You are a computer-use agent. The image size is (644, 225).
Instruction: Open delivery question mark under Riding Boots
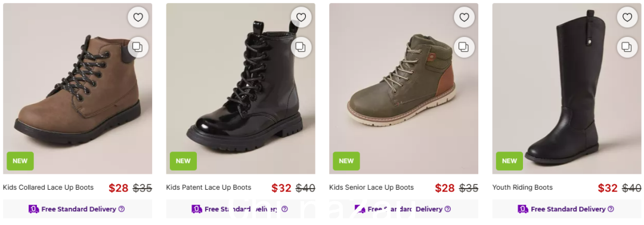[x=611, y=209]
